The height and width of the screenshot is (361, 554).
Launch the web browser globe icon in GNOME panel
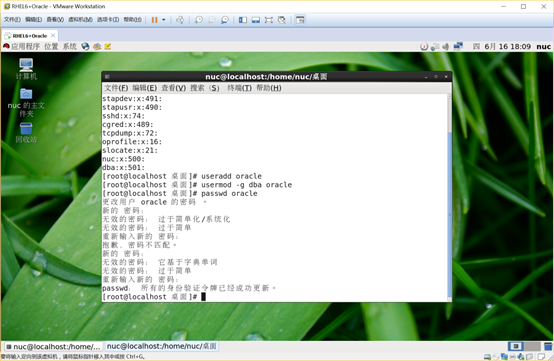pyautogui.click(x=85, y=47)
